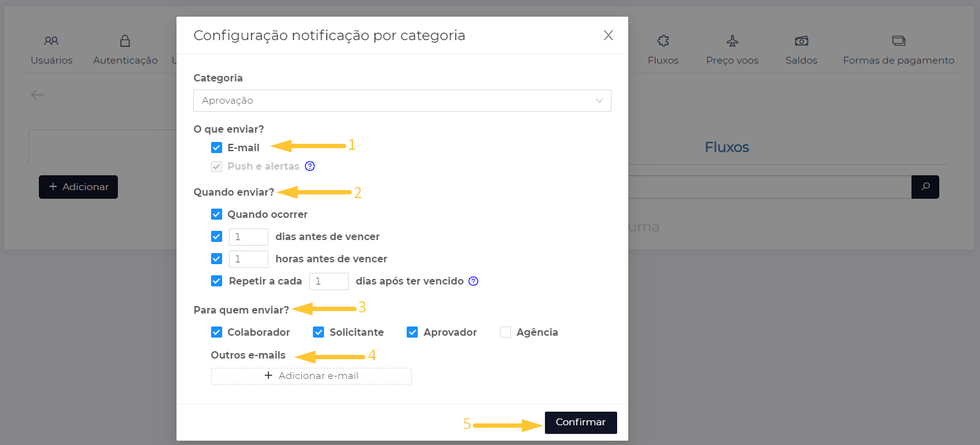
Task: Toggle the Quando ocorrer checkbox
Action: coord(217,214)
